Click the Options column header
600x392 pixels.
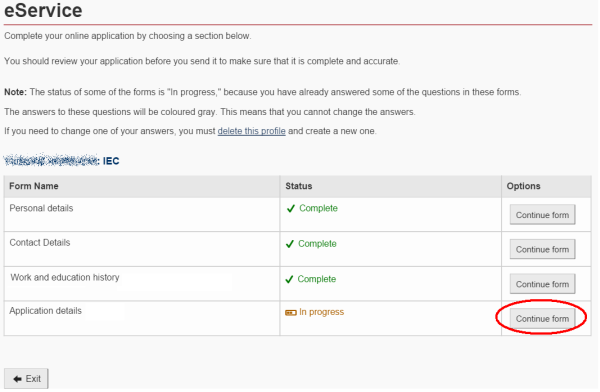(x=523, y=186)
